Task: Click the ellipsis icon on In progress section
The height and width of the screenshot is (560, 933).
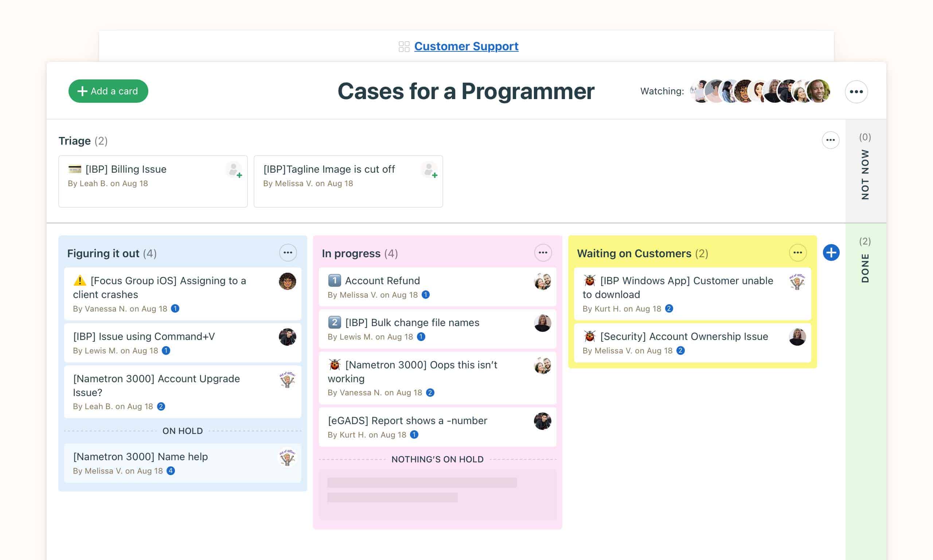Action: (x=543, y=252)
